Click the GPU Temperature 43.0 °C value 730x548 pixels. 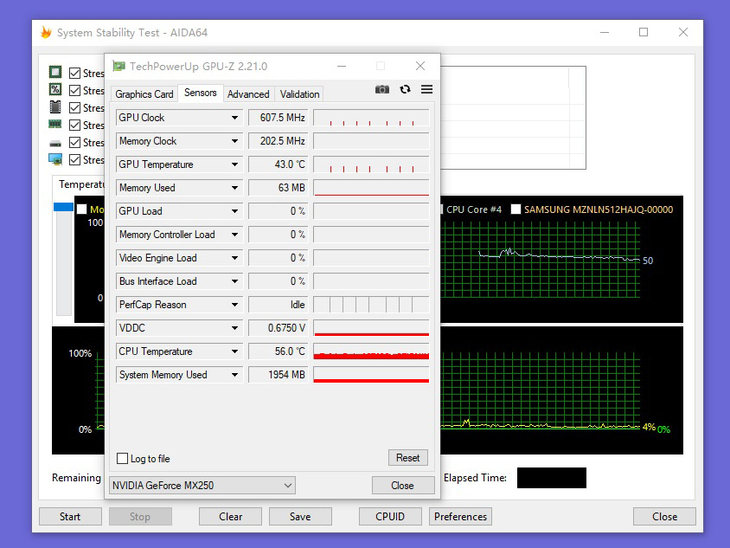277,164
